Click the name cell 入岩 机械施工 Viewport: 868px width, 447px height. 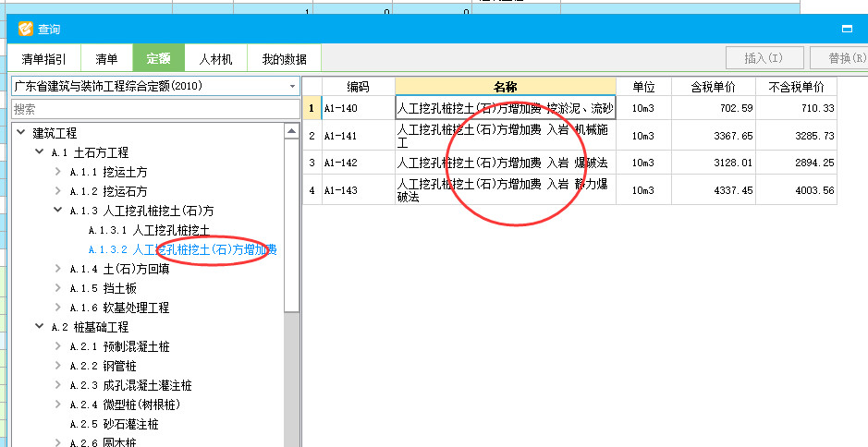coord(506,136)
